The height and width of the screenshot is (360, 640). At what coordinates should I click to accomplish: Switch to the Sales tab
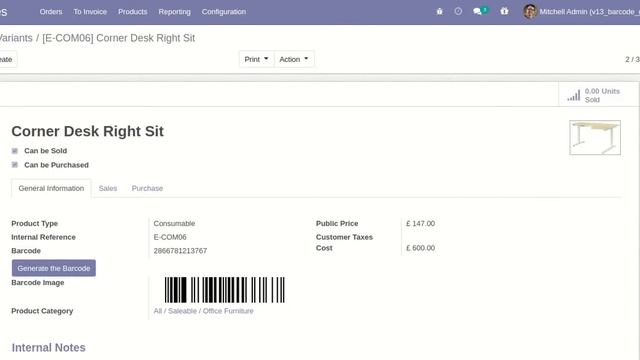108,188
